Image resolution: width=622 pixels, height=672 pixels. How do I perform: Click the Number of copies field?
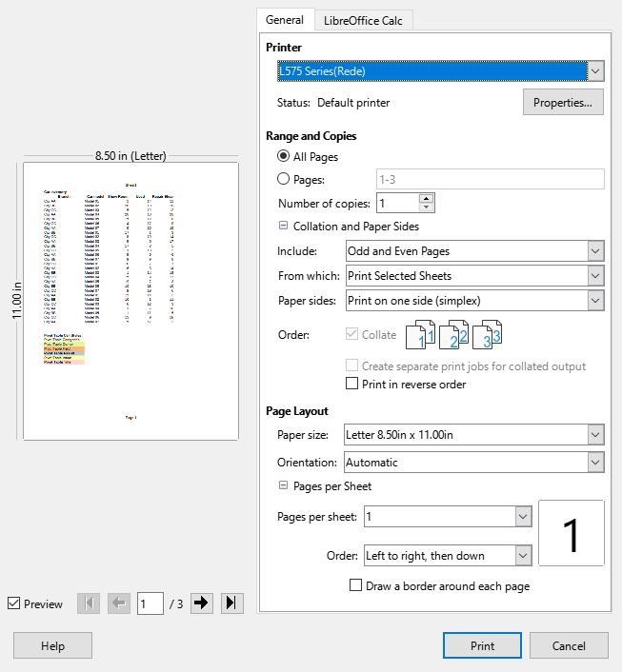click(397, 203)
